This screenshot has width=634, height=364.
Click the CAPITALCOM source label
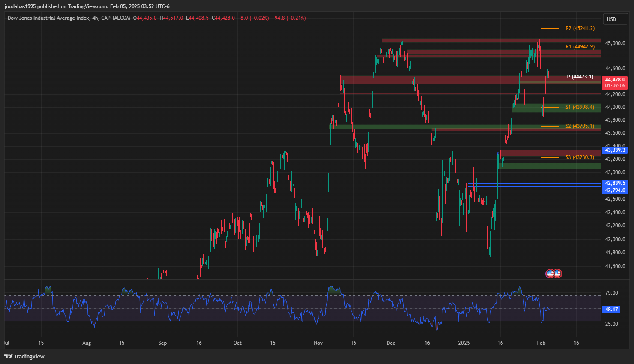pyautogui.click(x=116, y=18)
